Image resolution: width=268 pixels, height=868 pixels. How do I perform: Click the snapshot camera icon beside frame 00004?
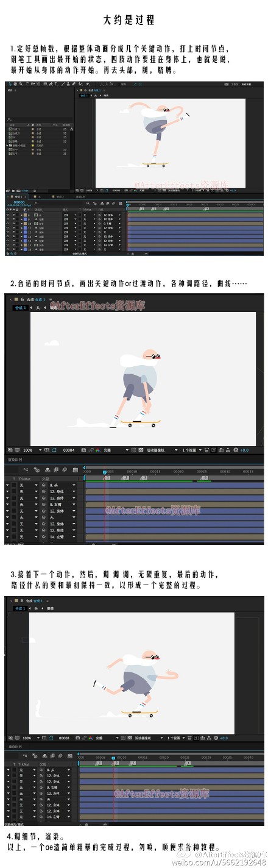83,451
